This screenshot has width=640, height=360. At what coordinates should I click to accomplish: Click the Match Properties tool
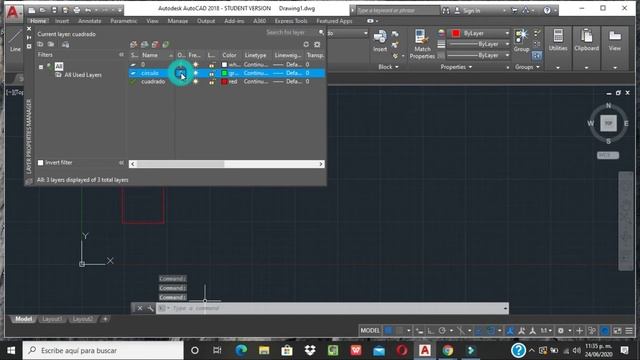(x=422, y=44)
